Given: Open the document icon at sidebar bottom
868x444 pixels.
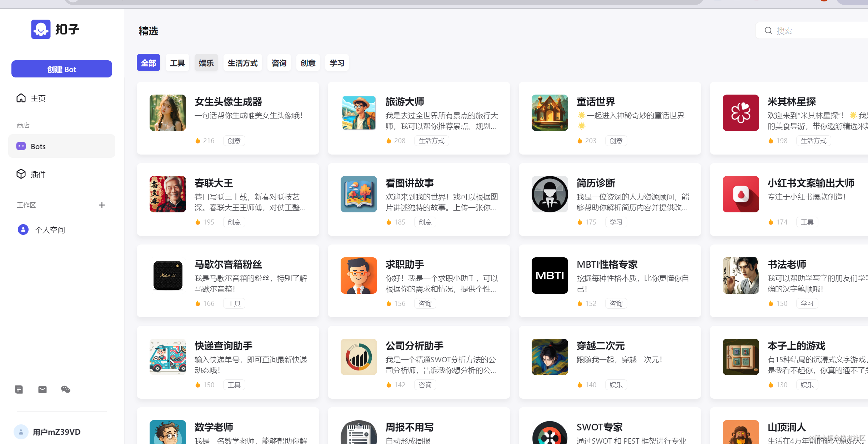Looking at the screenshot, I should pyautogui.click(x=19, y=389).
